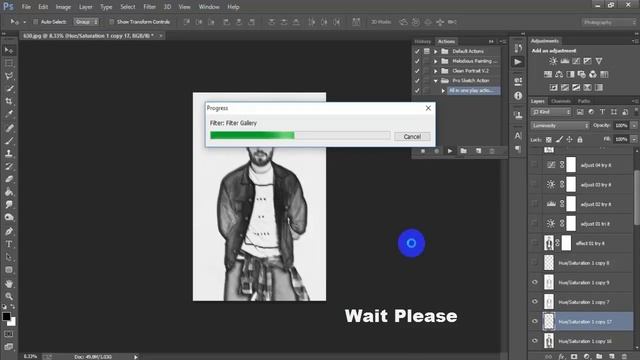Viewport: 640px width, 360px height.
Task: Open the File menu
Action: point(26,7)
